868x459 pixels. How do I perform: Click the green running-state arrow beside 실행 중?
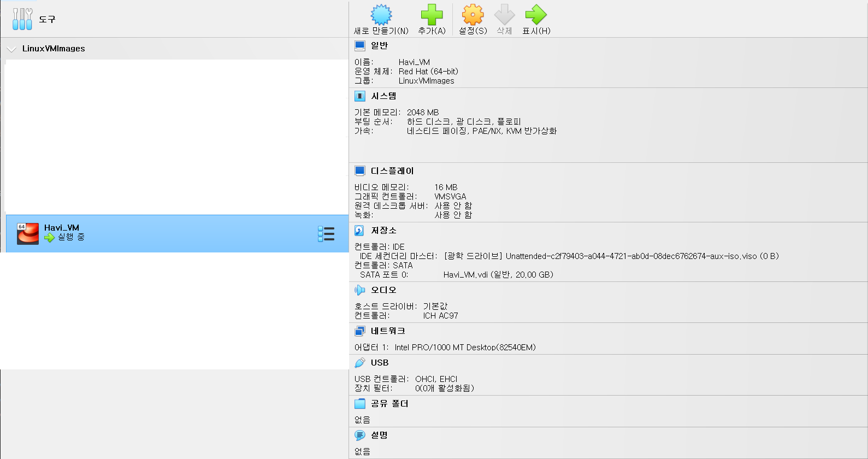tap(49, 237)
